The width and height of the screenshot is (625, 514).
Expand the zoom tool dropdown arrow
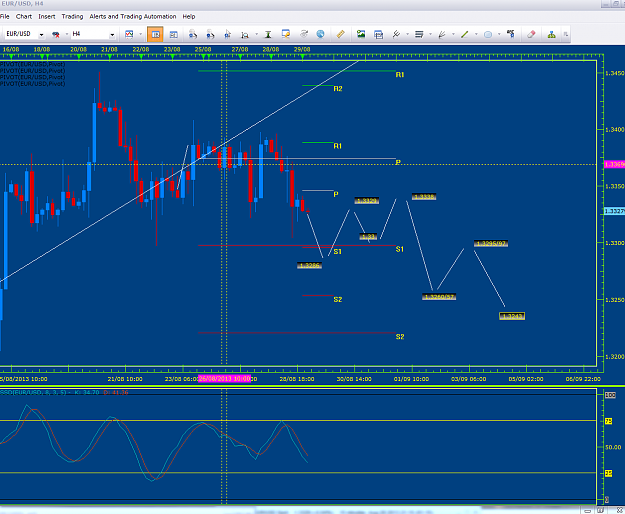click(256, 34)
